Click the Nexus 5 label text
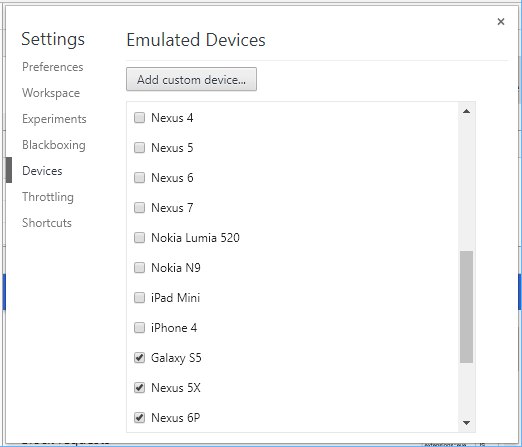Viewport: 522px width, 447px height. point(172,148)
